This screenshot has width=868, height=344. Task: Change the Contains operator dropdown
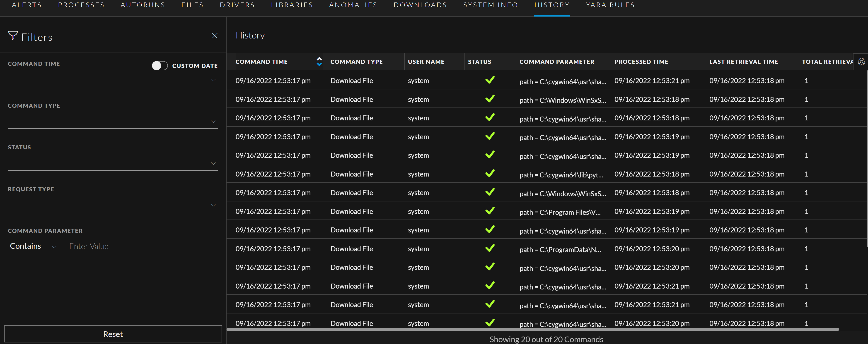33,246
